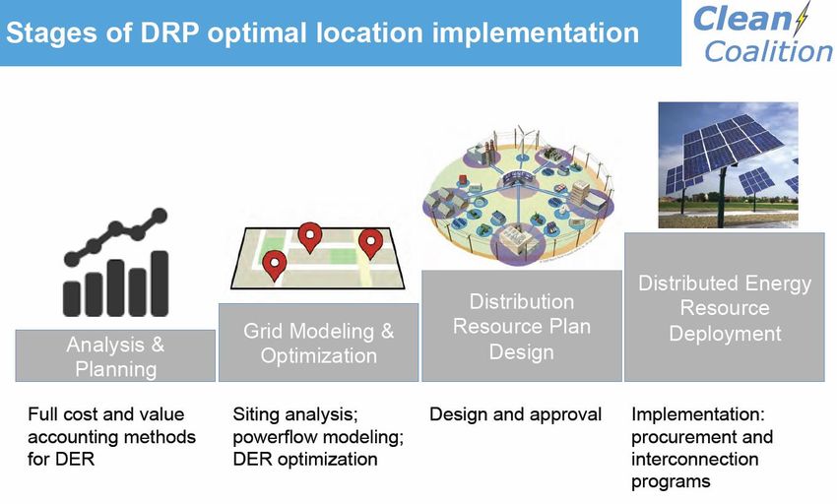Image resolution: width=837 pixels, height=504 pixels.
Task: Open the solar panel photo
Action: point(728,165)
